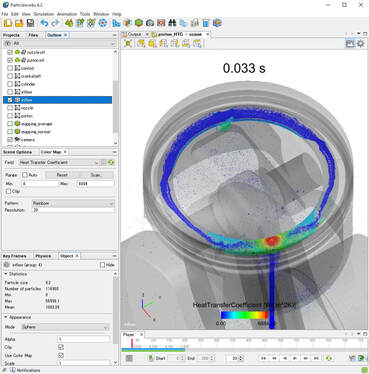The height and width of the screenshot is (374, 369).
Task: Click the Open project folder icon
Action: click(x=19, y=23)
